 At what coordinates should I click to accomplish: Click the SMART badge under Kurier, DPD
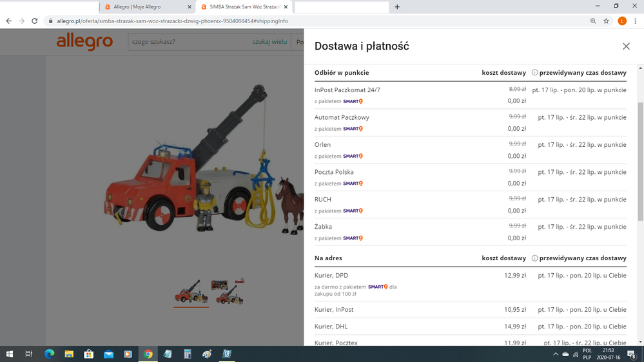pos(378,287)
